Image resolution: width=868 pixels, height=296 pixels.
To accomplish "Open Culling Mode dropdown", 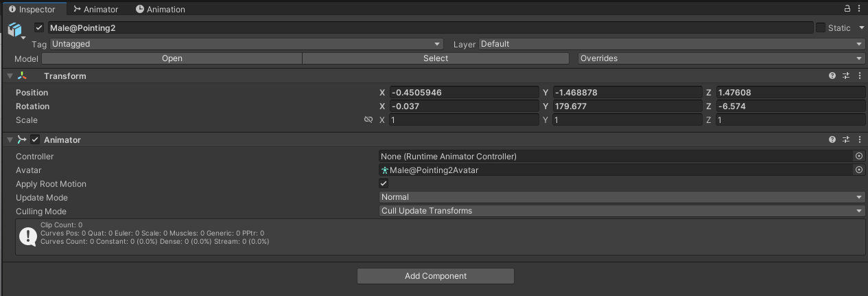I will click(622, 211).
